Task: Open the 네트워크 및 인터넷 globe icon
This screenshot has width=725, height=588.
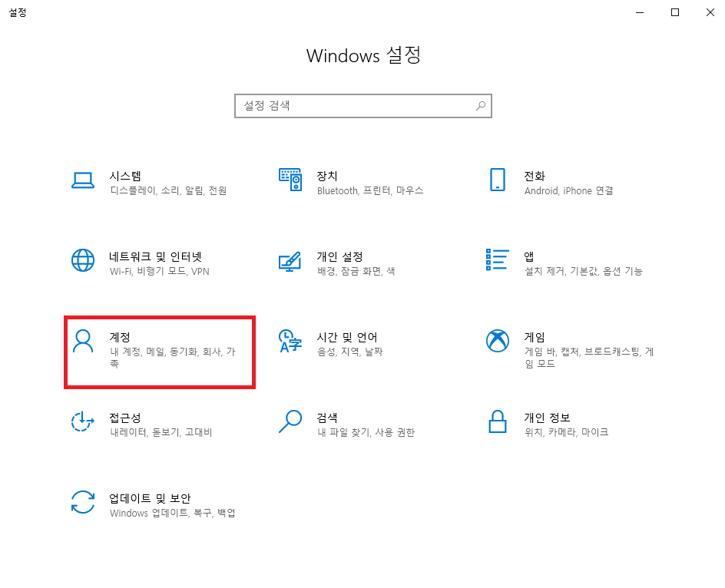Action: [x=83, y=261]
